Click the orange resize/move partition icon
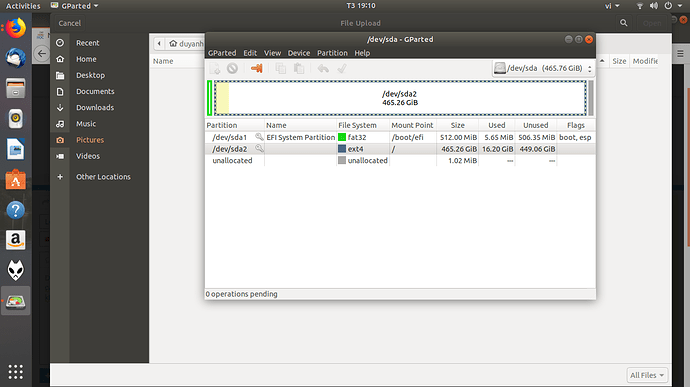The width and height of the screenshot is (690, 387). pyautogui.click(x=257, y=68)
